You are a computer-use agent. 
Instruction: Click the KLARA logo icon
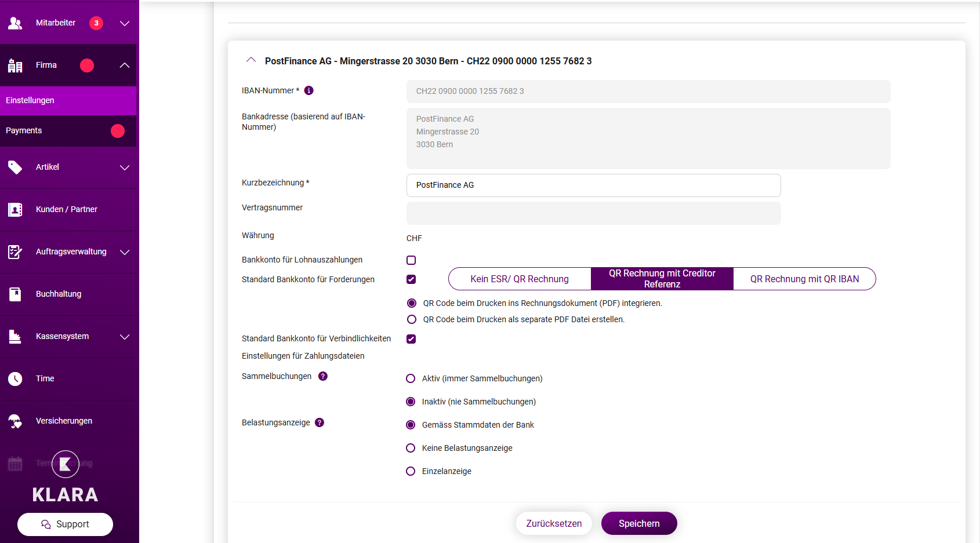(x=66, y=464)
